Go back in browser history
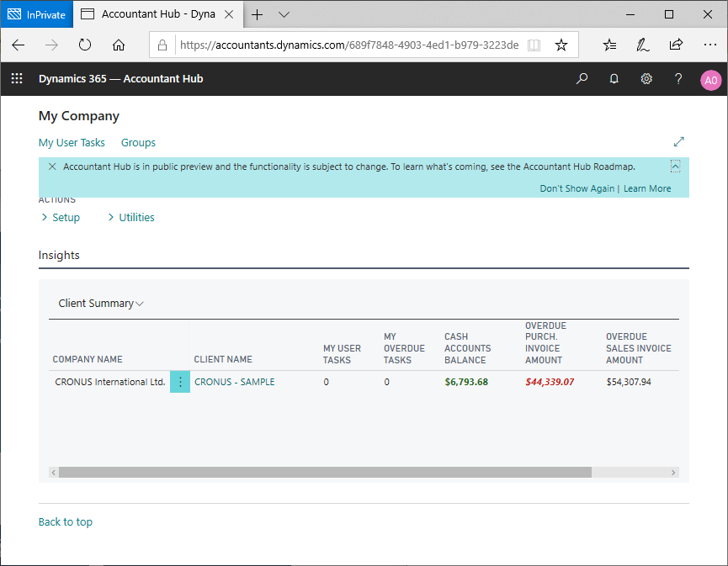 click(x=19, y=45)
